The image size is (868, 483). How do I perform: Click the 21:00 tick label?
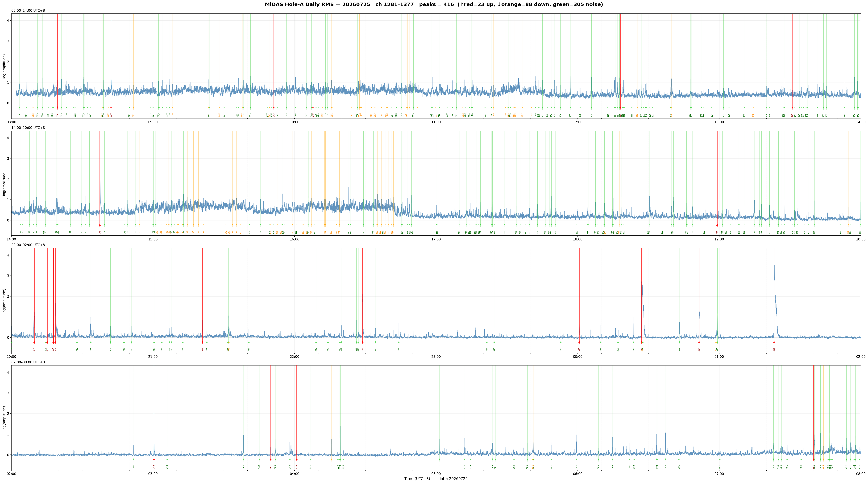(153, 356)
